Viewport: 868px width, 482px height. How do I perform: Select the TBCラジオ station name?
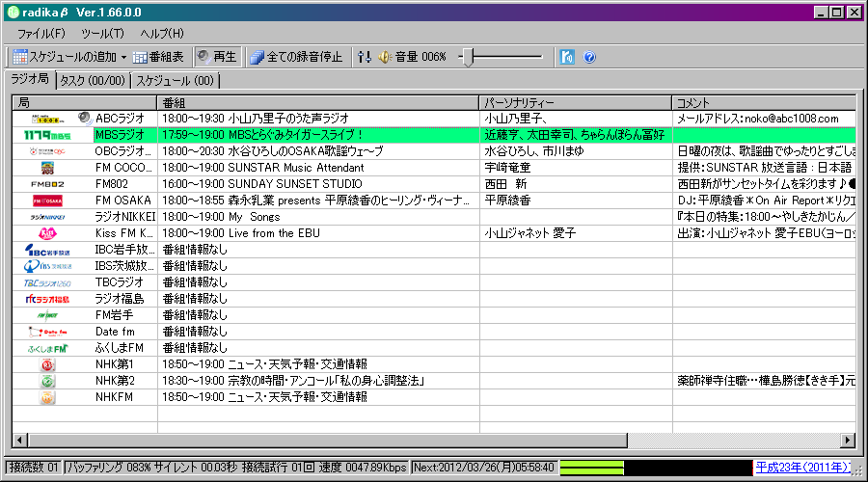(x=119, y=282)
